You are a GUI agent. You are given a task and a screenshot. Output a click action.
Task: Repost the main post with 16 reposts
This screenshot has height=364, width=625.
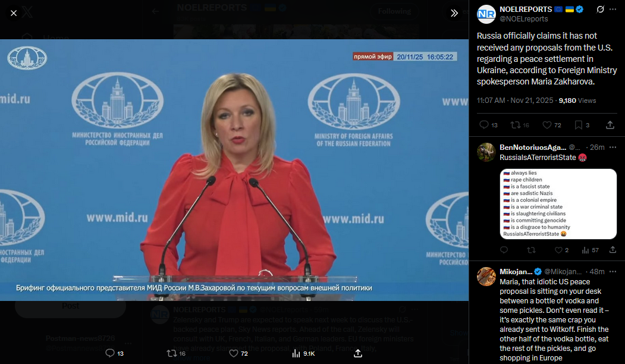click(x=520, y=125)
